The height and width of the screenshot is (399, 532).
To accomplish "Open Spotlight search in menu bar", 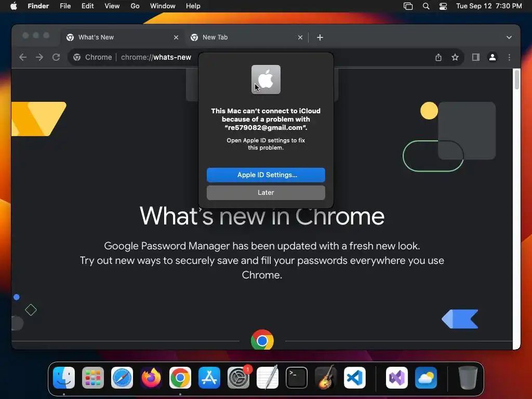I will (x=426, y=6).
